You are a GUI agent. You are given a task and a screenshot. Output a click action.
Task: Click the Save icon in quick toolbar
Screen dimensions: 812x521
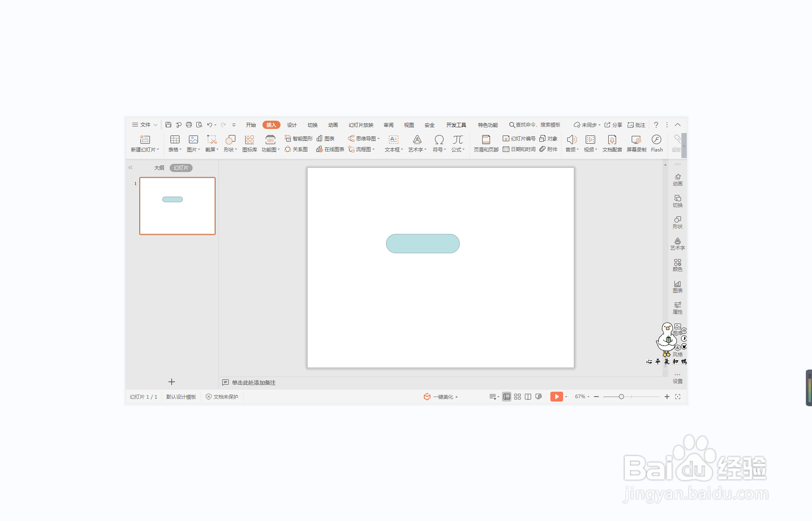[x=168, y=125]
